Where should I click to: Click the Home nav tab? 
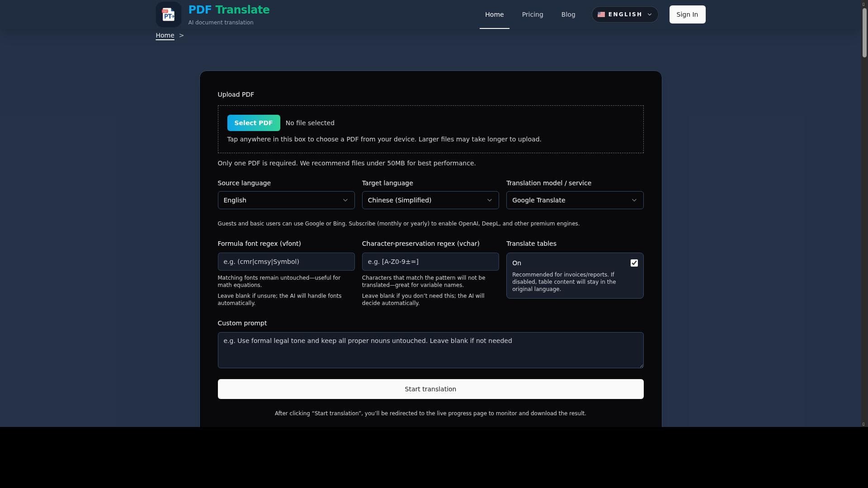pos(494,14)
